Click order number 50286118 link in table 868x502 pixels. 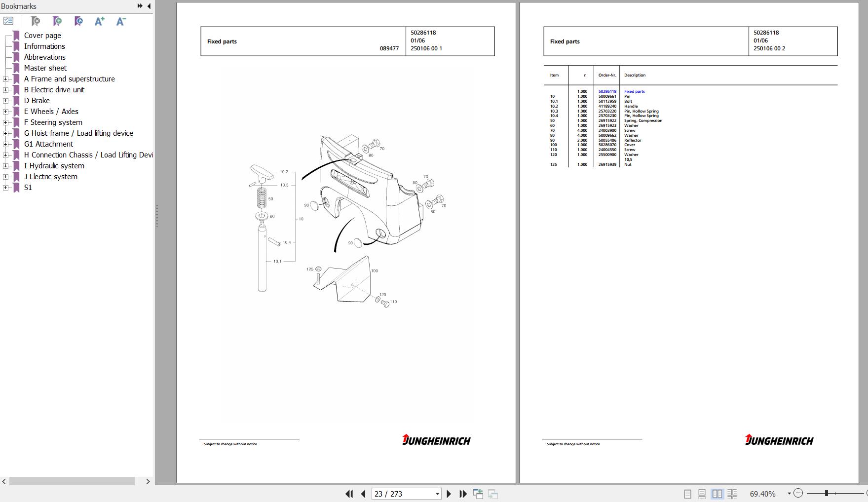point(607,91)
